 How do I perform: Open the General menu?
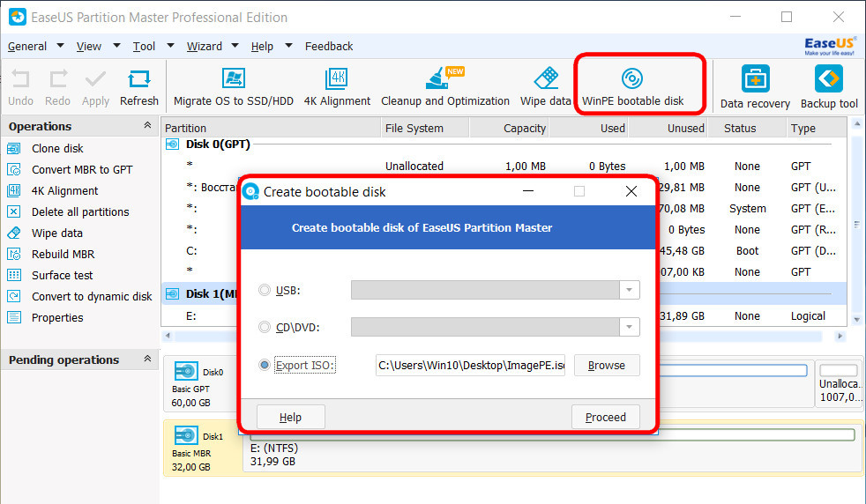point(27,47)
